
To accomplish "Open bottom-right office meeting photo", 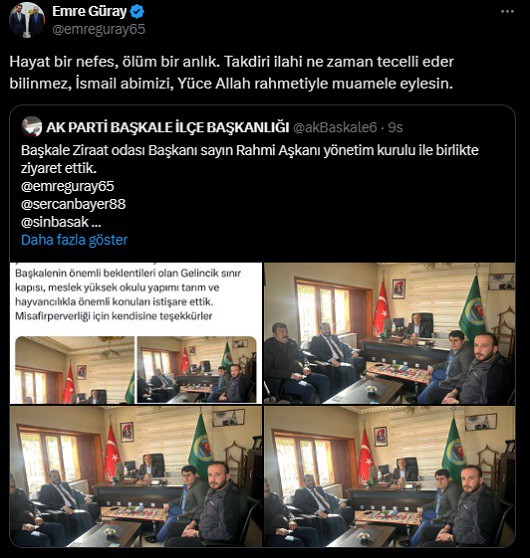I will [389, 477].
